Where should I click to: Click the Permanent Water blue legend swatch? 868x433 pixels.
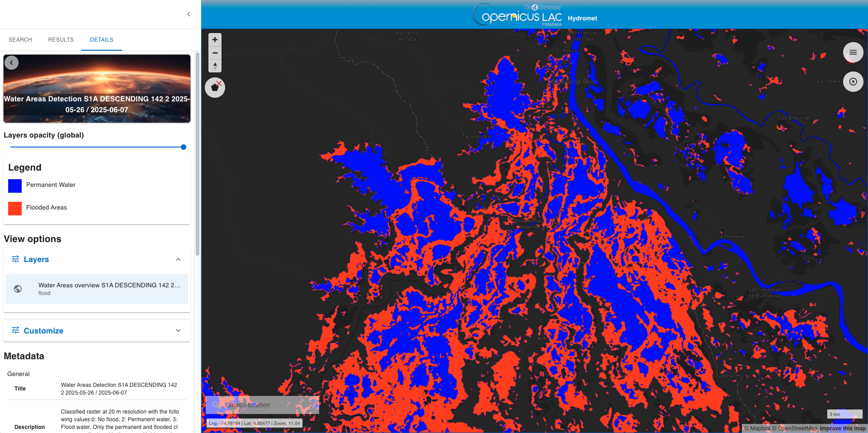(15, 186)
